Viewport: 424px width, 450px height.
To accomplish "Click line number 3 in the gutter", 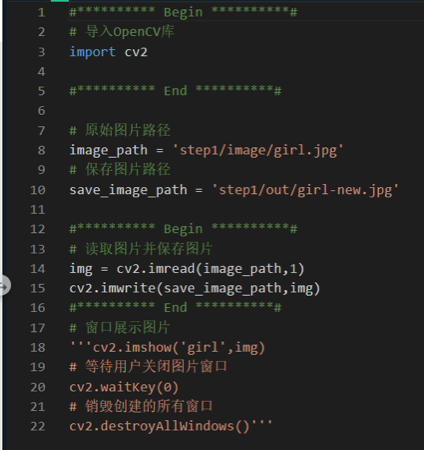I will coord(41,52).
